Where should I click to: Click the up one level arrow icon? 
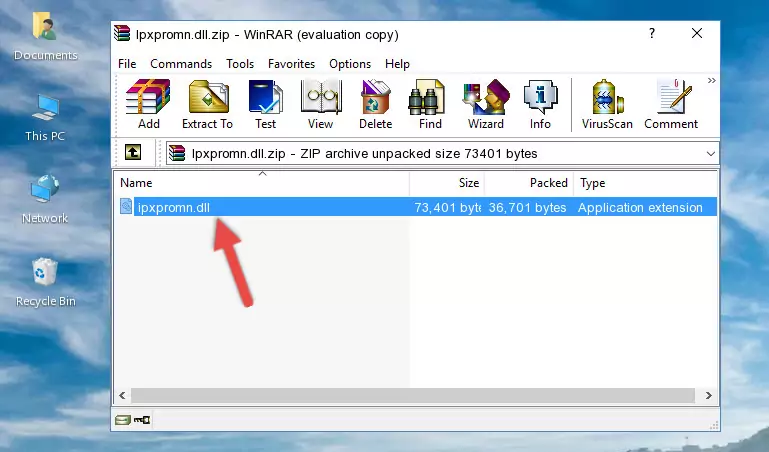133,152
